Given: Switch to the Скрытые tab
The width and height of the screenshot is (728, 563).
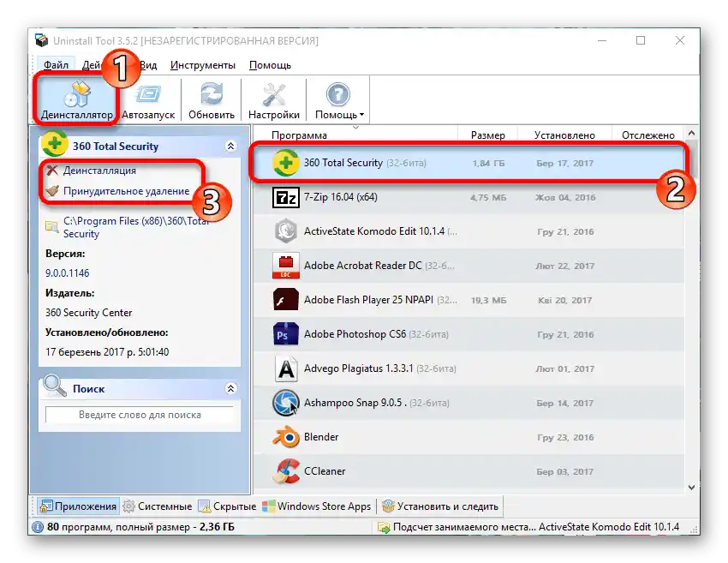Looking at the screenshot, I should pyautogui.click(x=228, y=506).
